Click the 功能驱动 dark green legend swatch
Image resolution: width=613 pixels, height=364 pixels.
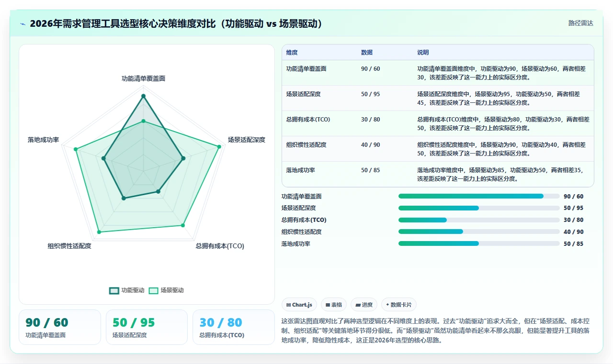point(114,290)
